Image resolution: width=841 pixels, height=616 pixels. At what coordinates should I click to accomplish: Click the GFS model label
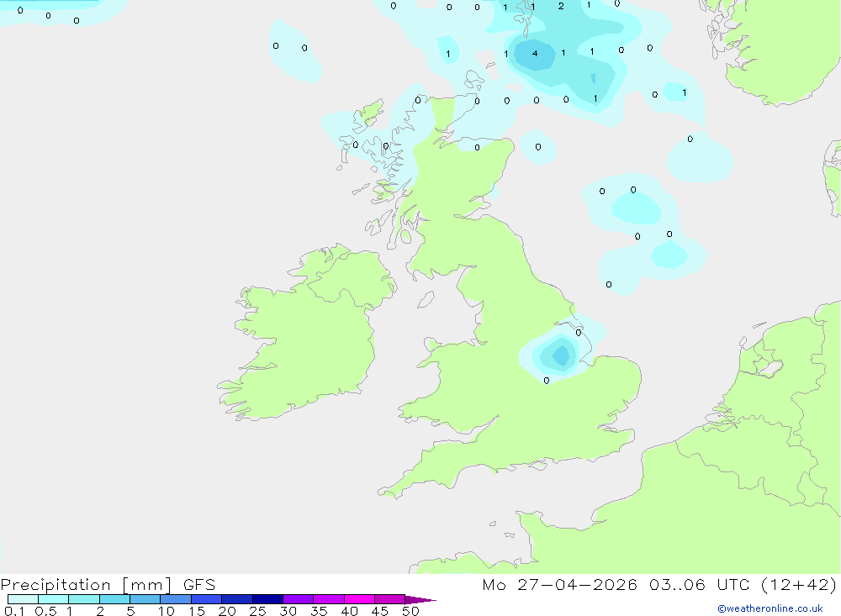point(199,584)
